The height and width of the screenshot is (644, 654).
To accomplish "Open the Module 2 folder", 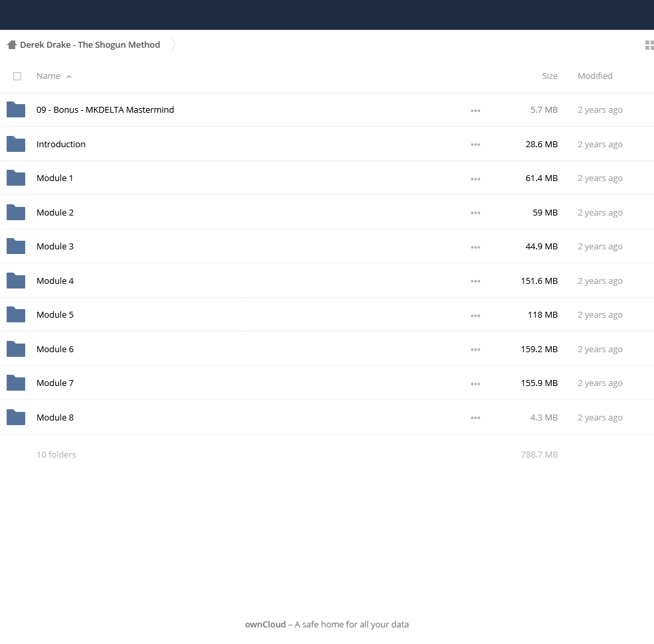I will click(x=55, y=212).
